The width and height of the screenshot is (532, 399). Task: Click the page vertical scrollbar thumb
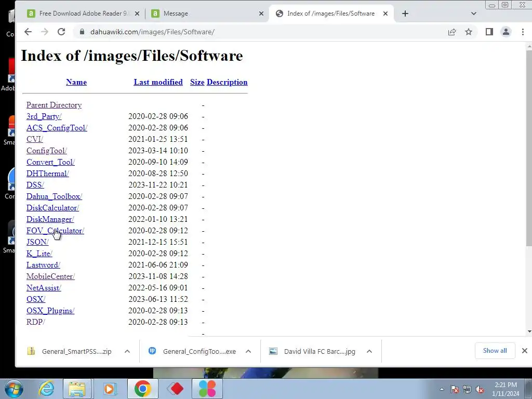[528, 148]
